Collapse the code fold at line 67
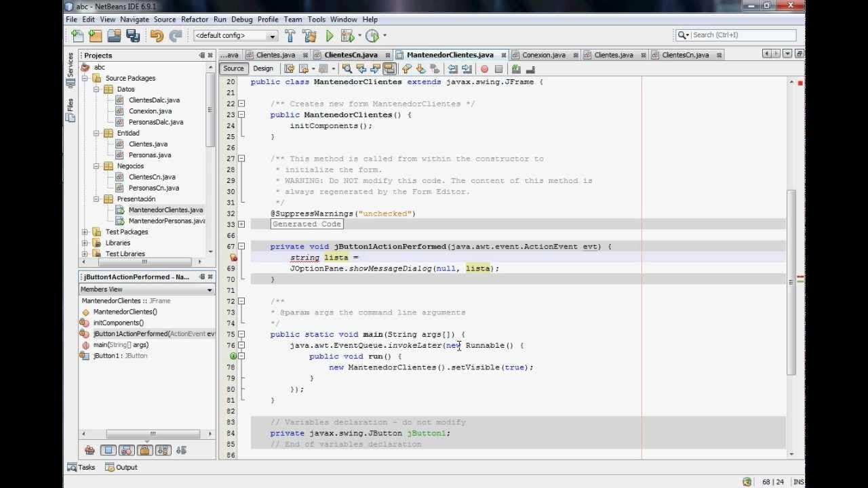868x488 pixels. pyautogui.click(x=241, y=247)
